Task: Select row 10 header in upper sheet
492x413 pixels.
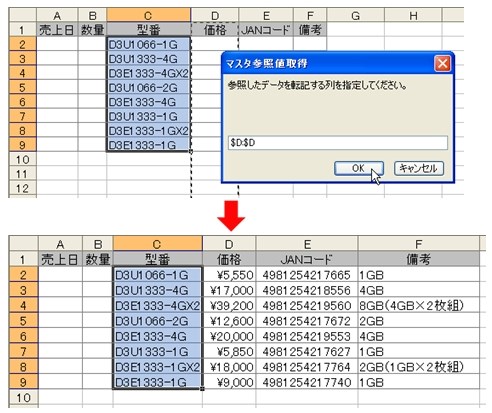Action: (x=22, y=159)
